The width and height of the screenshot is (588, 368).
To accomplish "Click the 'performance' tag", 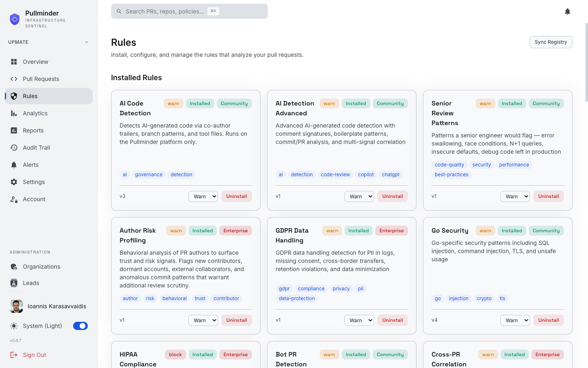I will pos(514,165).
